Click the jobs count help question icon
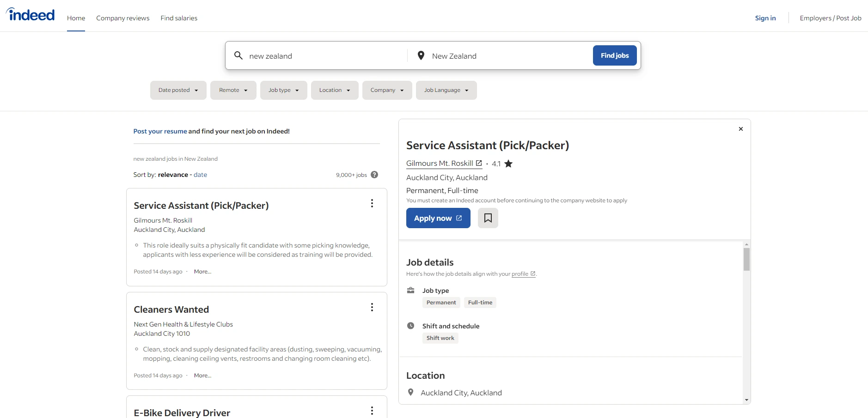The image size is (868, 418). [374, 175]
